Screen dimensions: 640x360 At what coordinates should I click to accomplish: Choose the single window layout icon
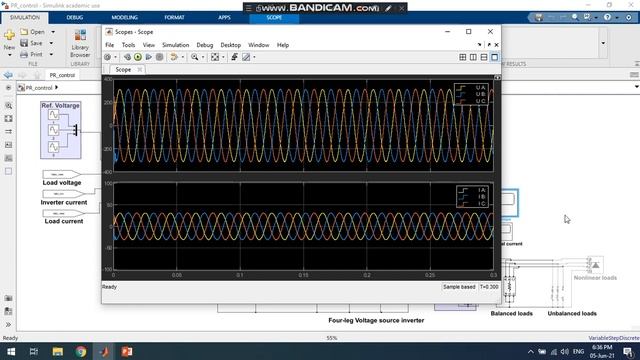[494, 57]
